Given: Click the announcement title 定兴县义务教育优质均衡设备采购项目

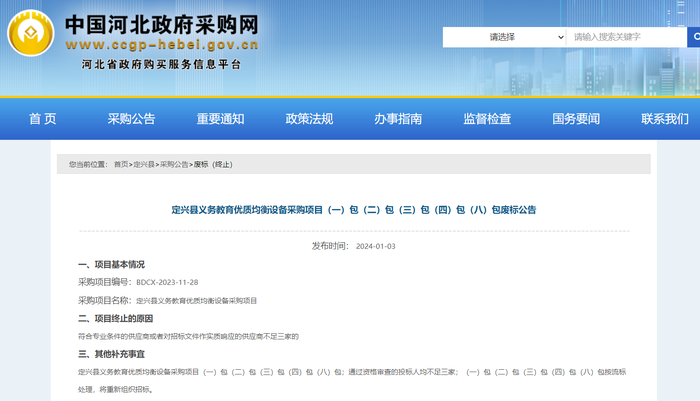Looking at the screenshot, I should [354, 210].
